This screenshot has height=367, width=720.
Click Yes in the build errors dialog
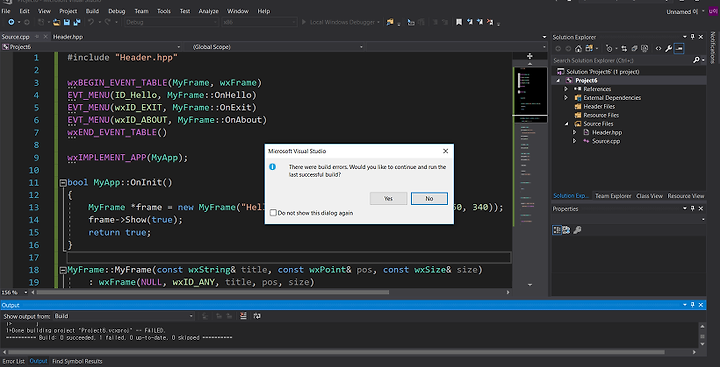(x=388, y=198)
